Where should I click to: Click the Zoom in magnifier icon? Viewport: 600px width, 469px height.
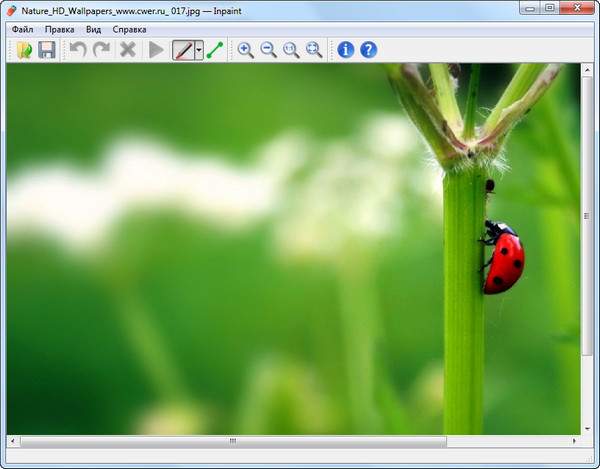pyautogui.click(x=245, y=49)
